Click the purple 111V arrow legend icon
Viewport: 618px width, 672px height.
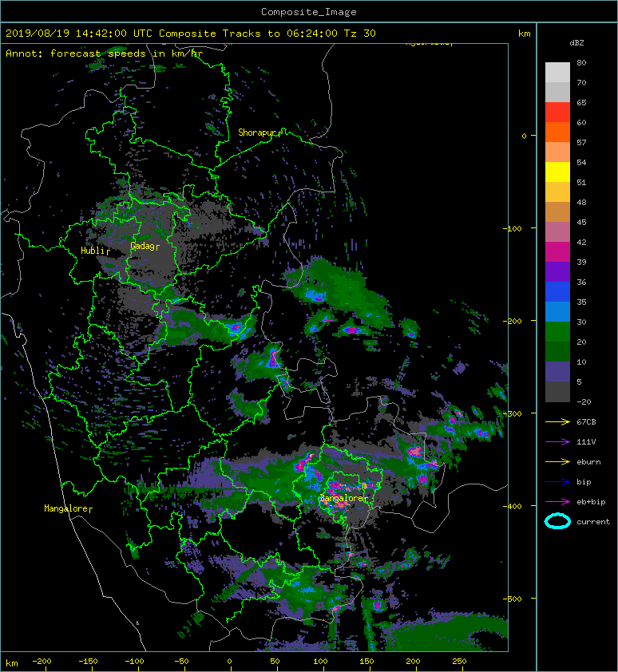[x=557, y=442]
